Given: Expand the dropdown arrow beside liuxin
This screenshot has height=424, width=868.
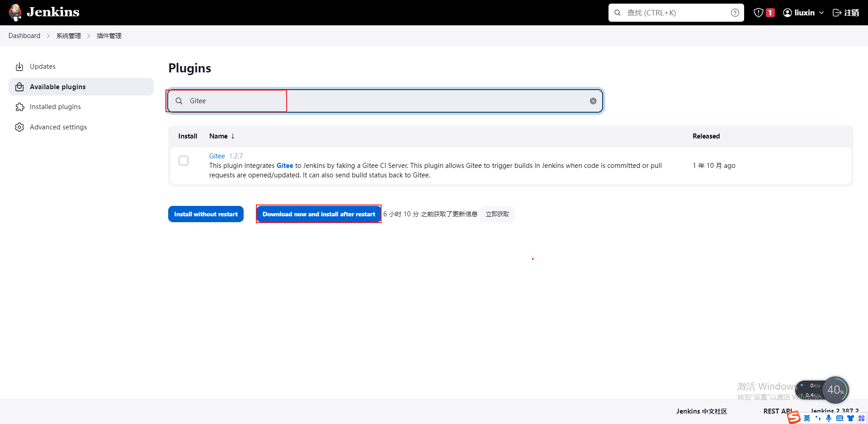Looking at the screenshot, I should coord(821,13).
